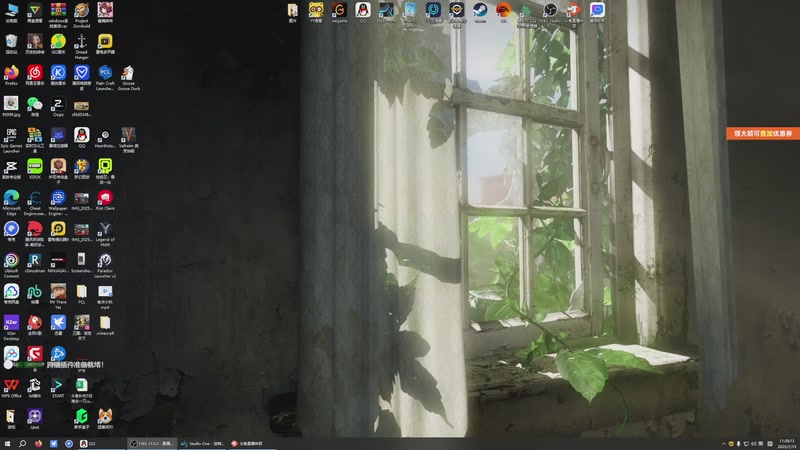Select the NINJAGAIDEN shortcut icon

[58, 262]
